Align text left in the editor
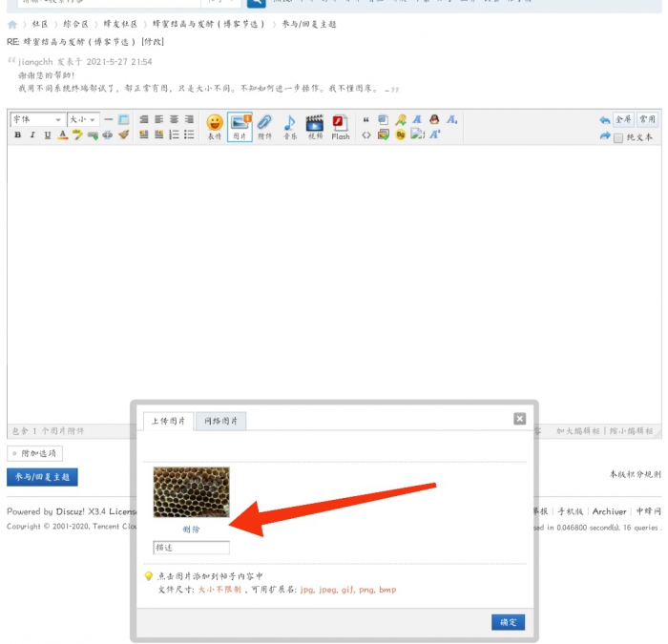 (x=159, y=119)
